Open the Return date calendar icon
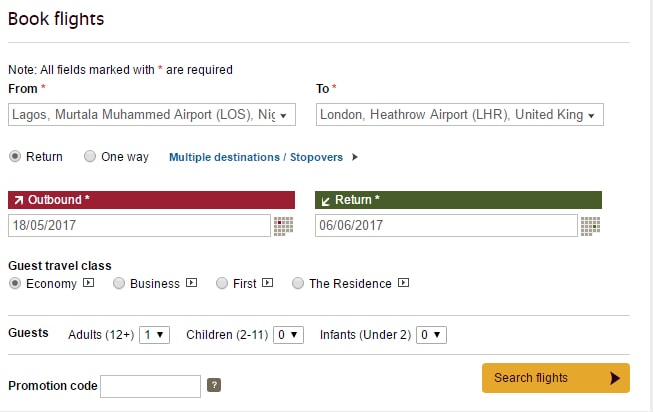 point(590,226)
